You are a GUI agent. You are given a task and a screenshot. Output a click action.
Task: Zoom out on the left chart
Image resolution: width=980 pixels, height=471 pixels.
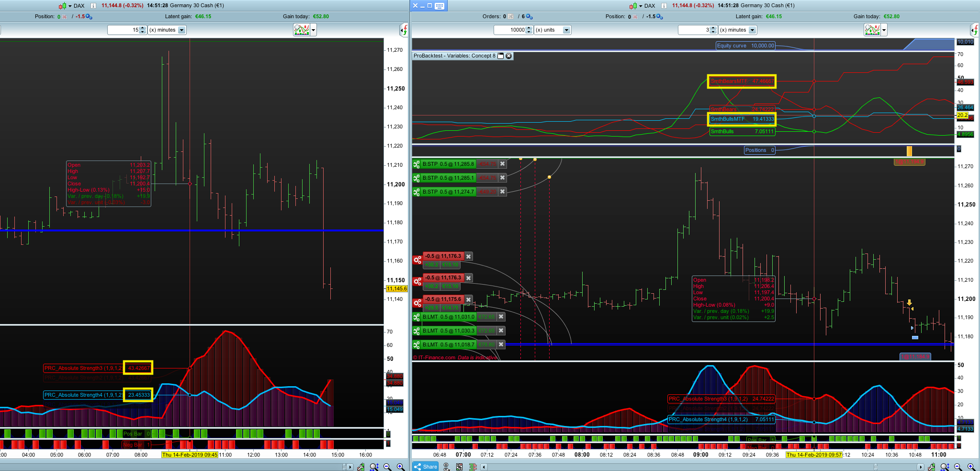pos(387,467)
